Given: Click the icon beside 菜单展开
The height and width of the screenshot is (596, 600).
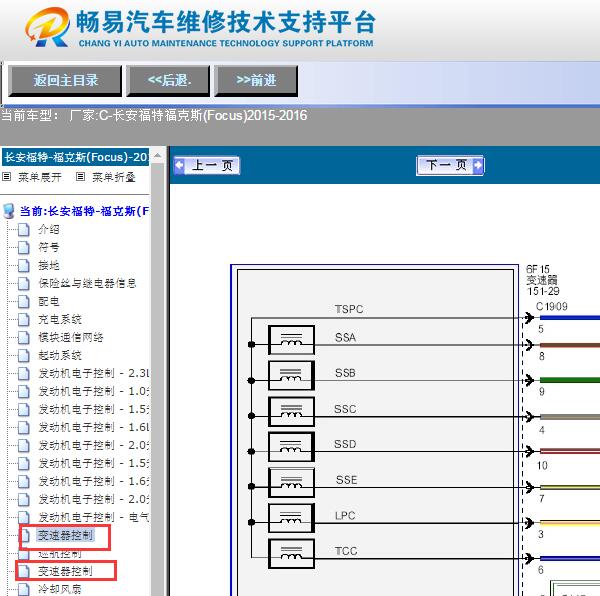Looking at the screenshot, I should coord(7,177).
